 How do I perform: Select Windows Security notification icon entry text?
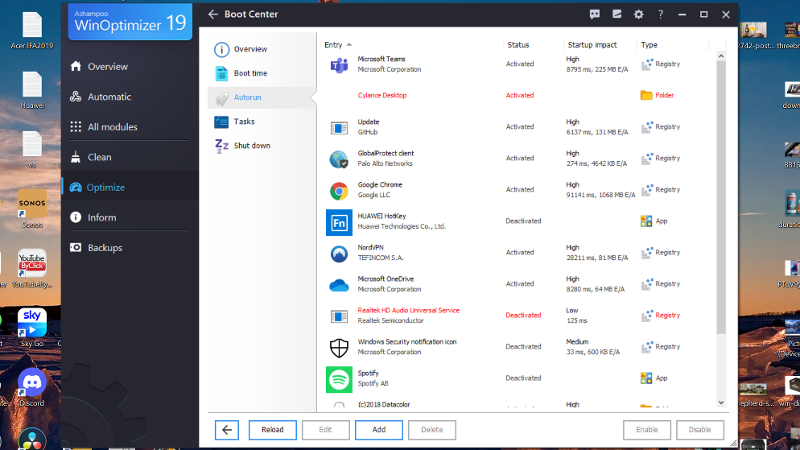tap(407, 342)
